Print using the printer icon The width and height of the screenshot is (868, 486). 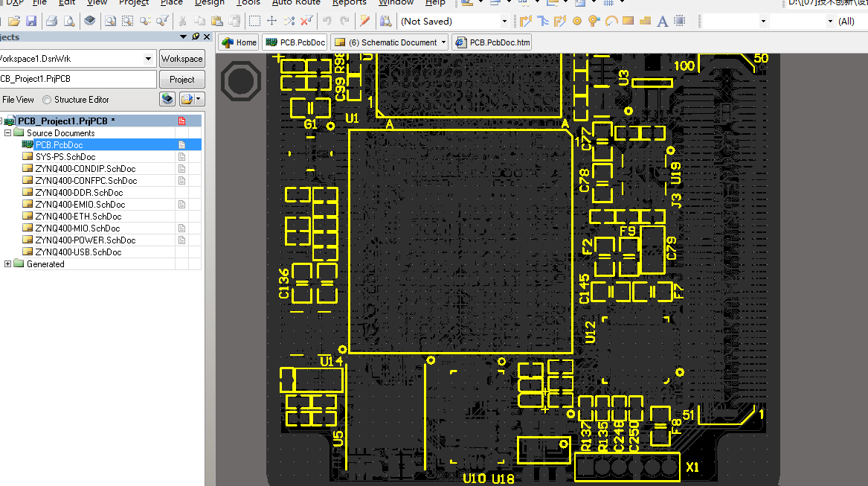pyautogui.click(x=51, y=21)
